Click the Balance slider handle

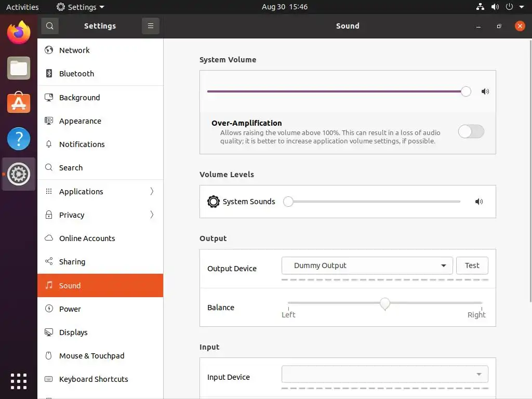coord(385,303)
